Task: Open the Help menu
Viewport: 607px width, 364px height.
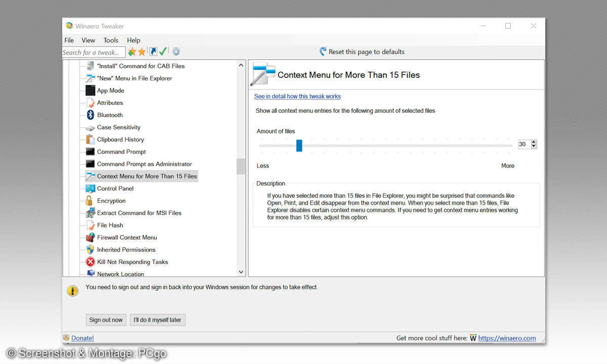Action: (x=134, y=40)
